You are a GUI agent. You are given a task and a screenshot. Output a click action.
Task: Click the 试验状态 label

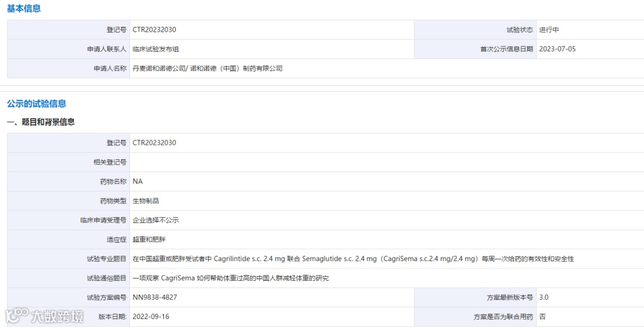click(519, 30)
